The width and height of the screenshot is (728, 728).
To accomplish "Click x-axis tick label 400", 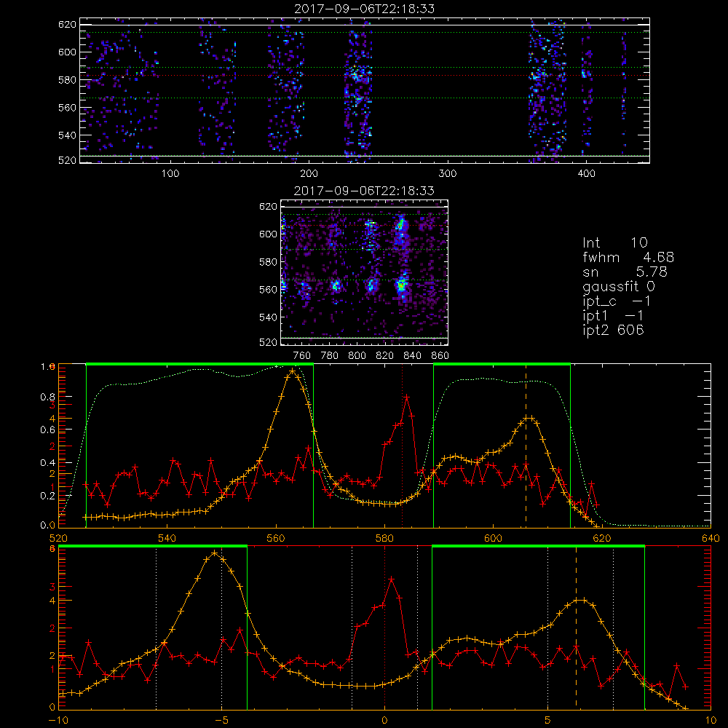I will pyautogui.click(x=586, y=174).
